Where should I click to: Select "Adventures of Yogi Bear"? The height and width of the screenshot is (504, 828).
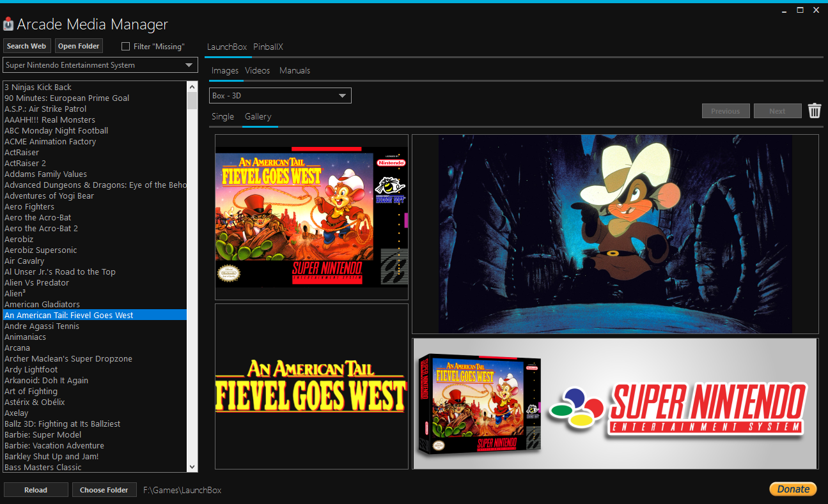95,195
